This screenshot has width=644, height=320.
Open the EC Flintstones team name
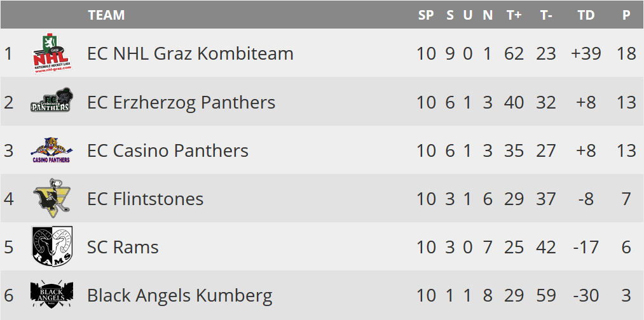click(x=146, y=199)
